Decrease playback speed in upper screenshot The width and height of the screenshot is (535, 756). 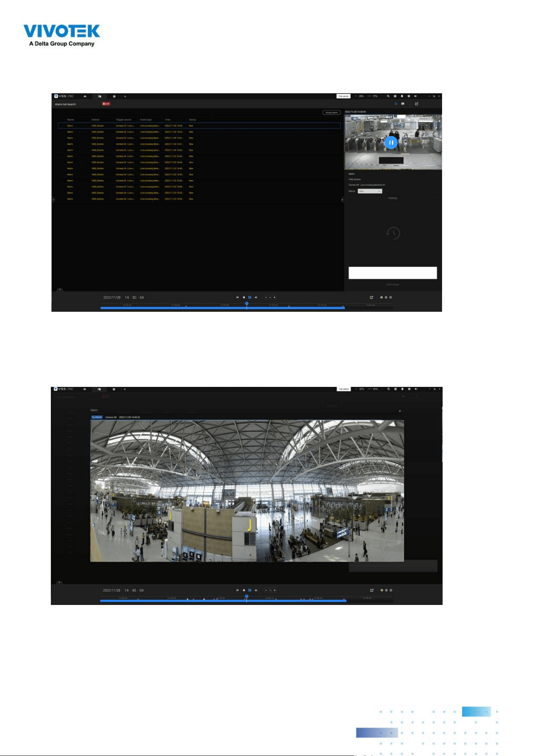coord(266,297)
